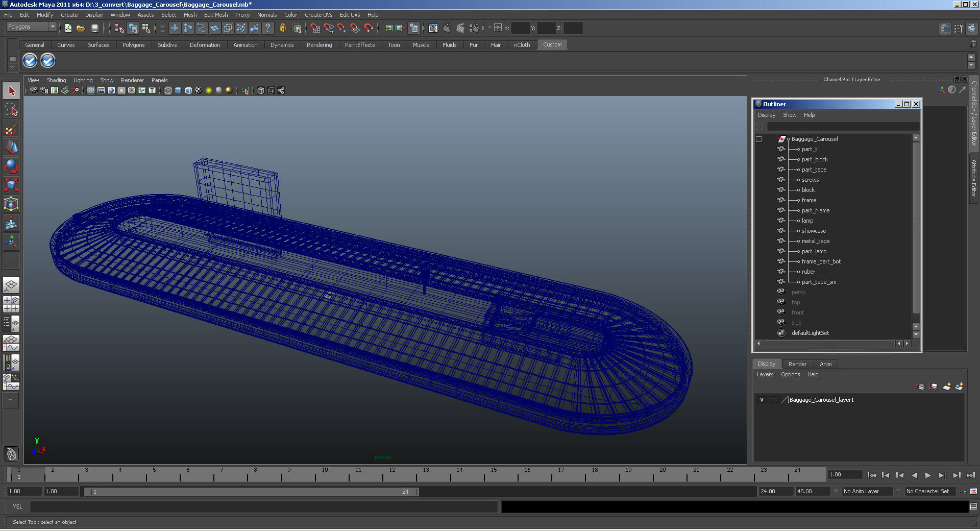Switch to the Rendering shelf tab
Screen dimensions: 980x531
(x=319, y=45)
